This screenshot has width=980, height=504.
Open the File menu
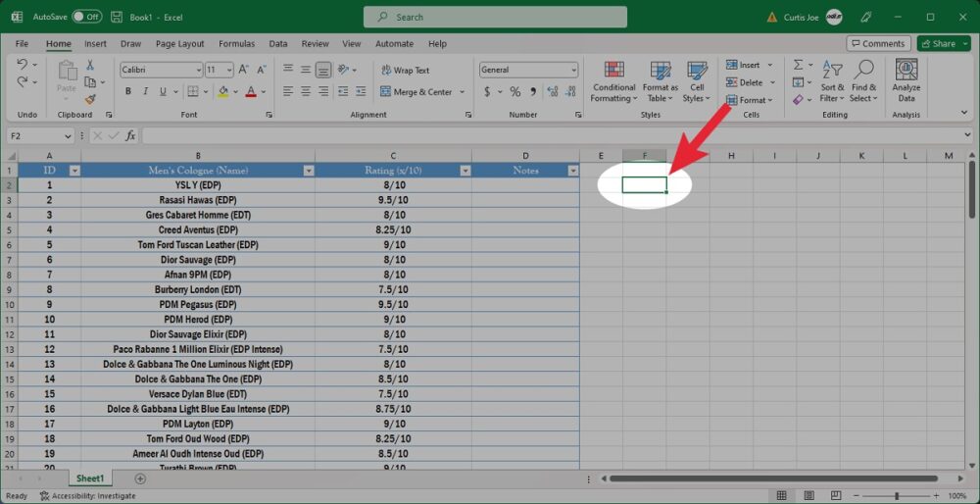[22, 44]
